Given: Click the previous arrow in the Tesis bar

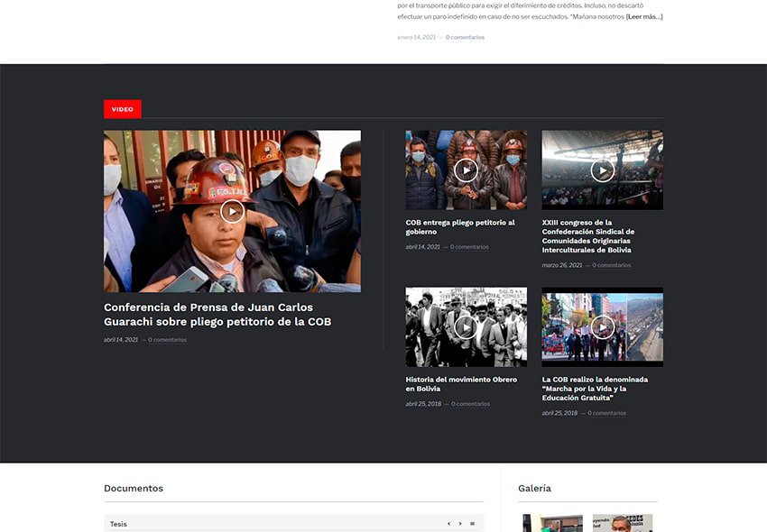Looking at the screenshot, I should pos(448,524).
